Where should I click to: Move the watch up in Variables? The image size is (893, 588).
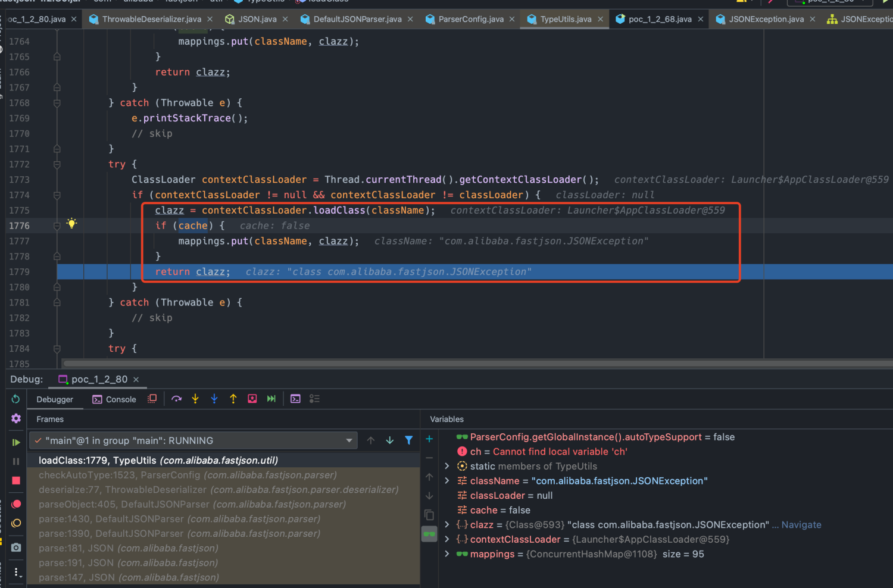tap(429, 477)
